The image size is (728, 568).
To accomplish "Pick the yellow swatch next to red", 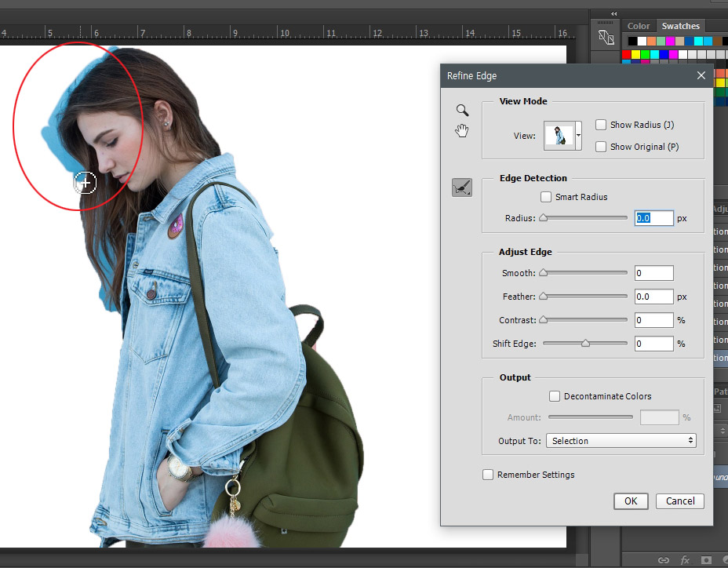I will (x=636, y=55).
